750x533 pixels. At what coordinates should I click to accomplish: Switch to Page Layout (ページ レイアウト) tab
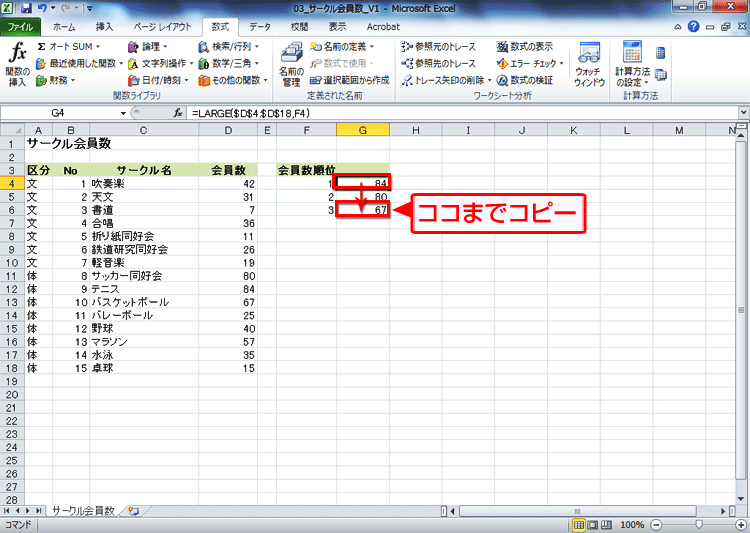click(162, 27)
